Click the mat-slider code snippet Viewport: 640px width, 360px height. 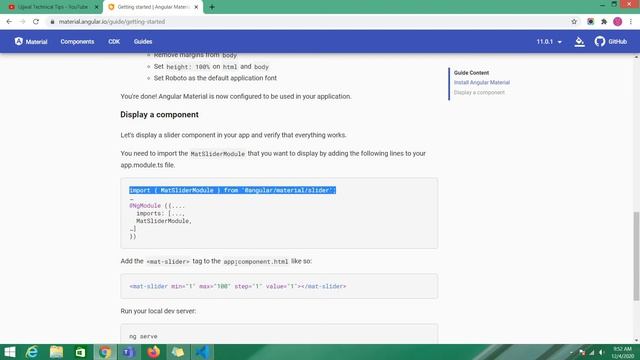tap(238, 287)
